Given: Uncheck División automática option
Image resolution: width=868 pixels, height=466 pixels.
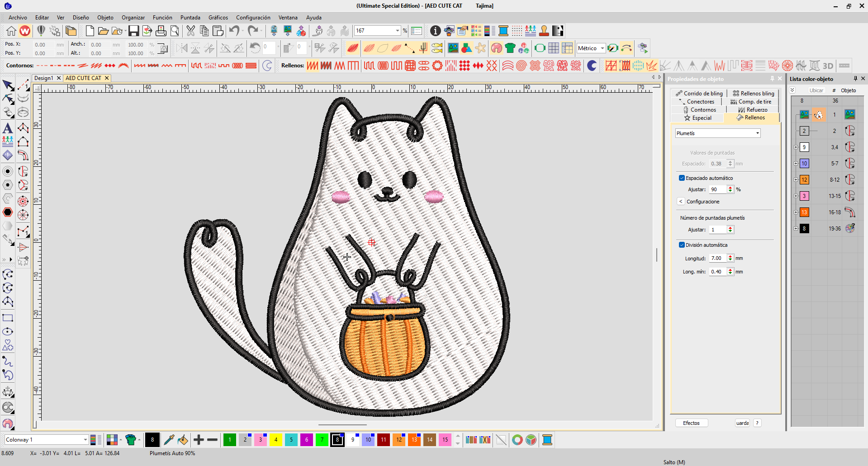Looking at the screenshot, I should (682, 245).
